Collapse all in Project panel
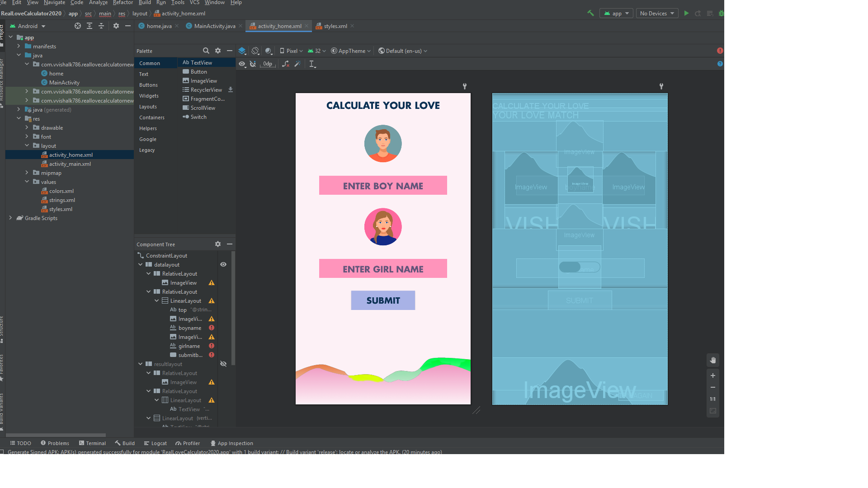 tap(101, 26)
